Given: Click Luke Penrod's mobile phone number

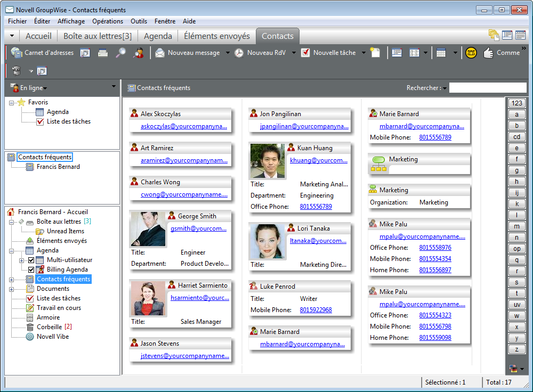Looking at the screenshot, I should pyautogui.click(x=316, y=310).
